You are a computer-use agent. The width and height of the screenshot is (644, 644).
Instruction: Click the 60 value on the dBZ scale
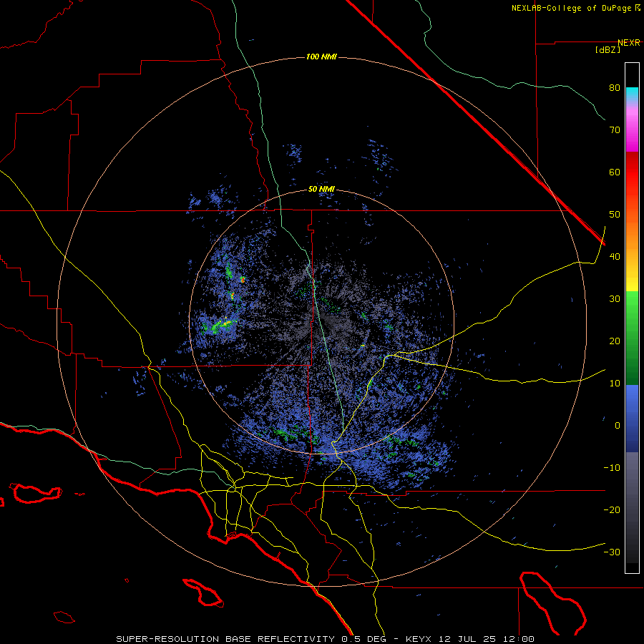click(615, 172)
